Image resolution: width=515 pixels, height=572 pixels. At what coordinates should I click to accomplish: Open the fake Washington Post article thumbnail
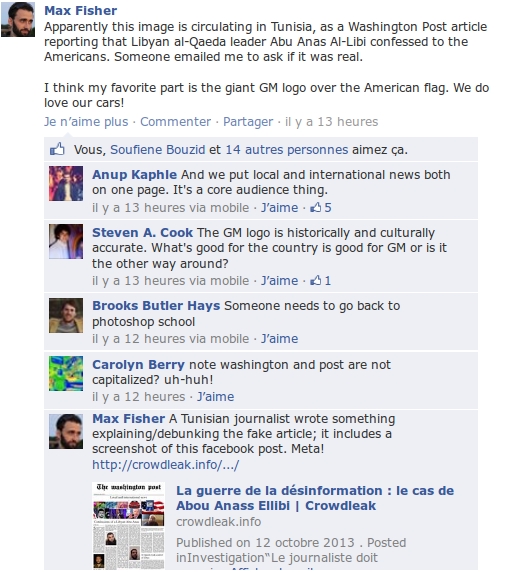click(128, 526)
